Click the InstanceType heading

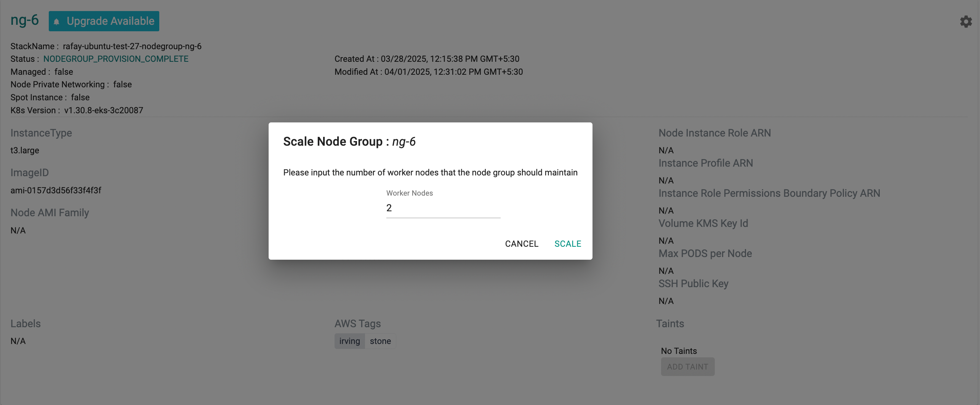coord(41,133)
